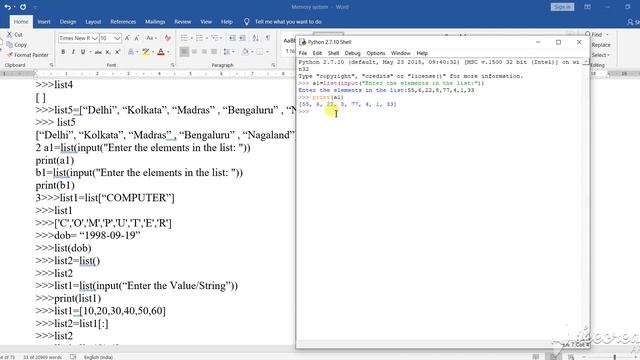Click the Redo/Repeat button in Word
Screen dimensions: 640x360
[23, 7]
